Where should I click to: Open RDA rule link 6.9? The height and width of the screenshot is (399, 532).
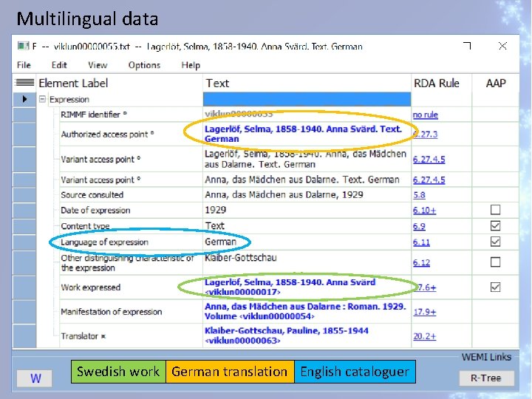point(419,226)
